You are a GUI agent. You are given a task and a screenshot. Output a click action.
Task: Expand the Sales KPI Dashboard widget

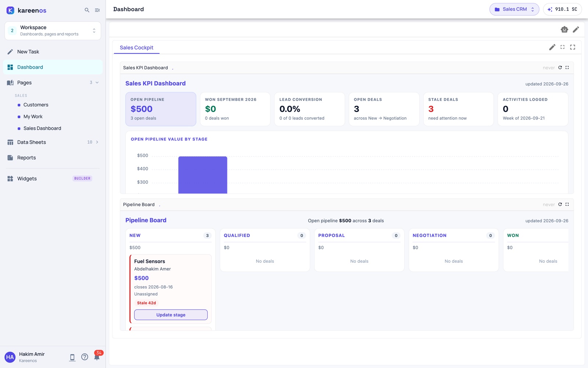click(567, 68)
